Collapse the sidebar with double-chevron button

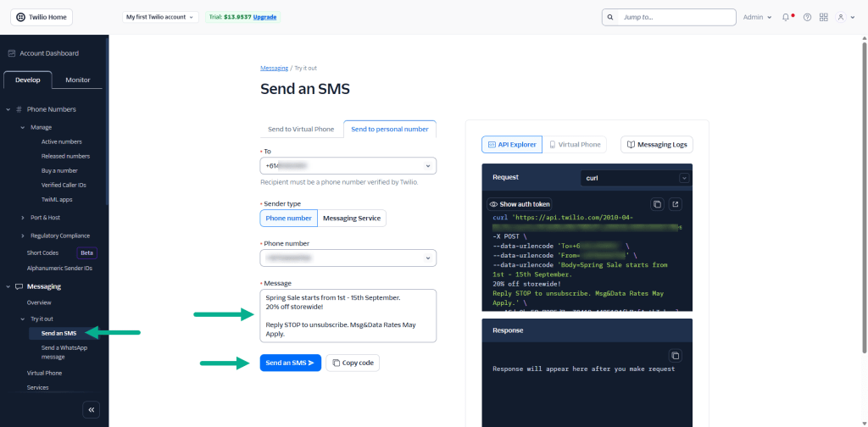click(x=92, y=409)
